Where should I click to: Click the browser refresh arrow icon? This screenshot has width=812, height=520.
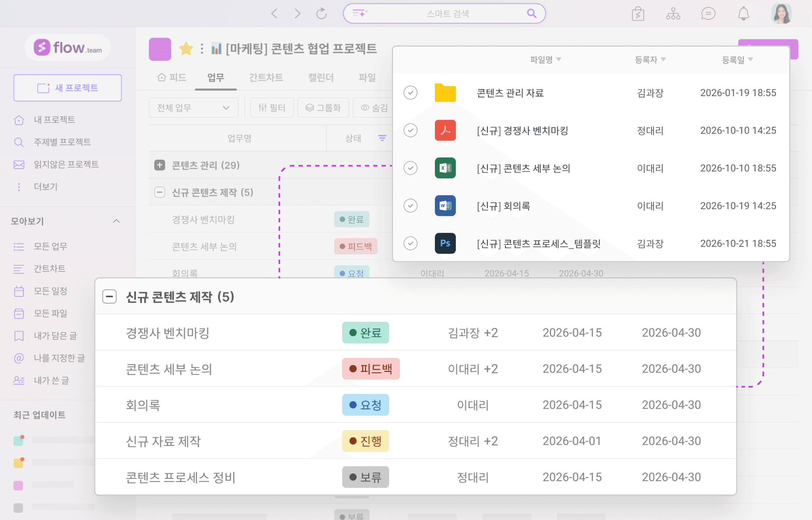pos(321,14)
